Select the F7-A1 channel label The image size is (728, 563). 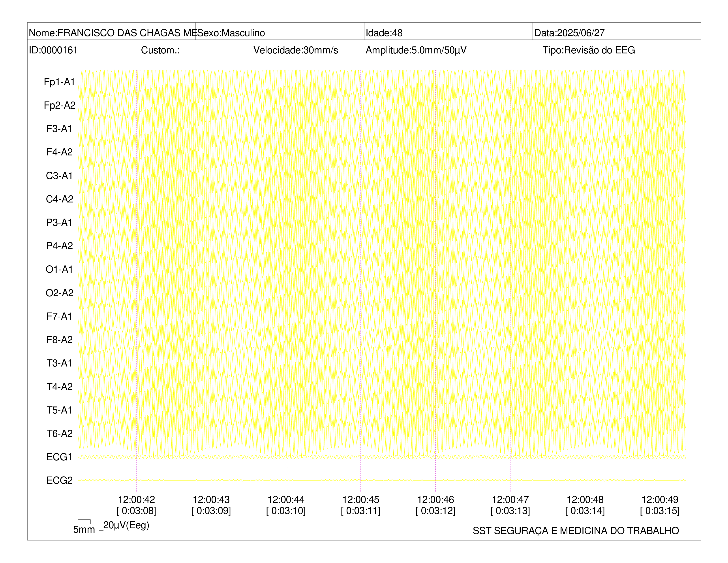tap(59, 316)
